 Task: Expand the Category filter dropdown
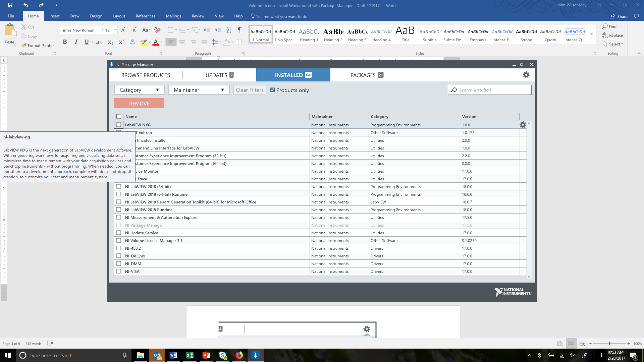point(139,90)
